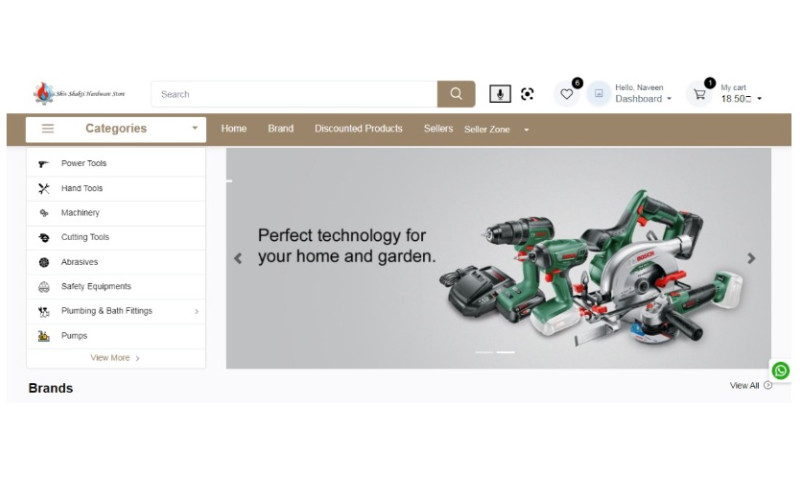The height and width of the screenshot is (480, 800).
Task: Toggle the Categories hamburger menu
Action: pos(48,129)
